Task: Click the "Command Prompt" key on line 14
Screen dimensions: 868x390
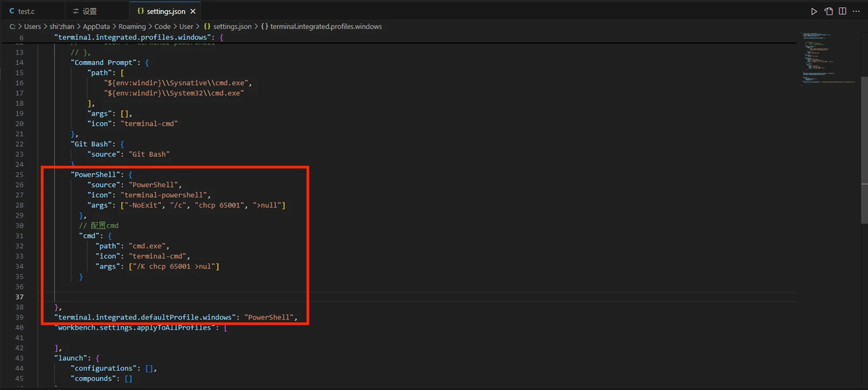Action: (x=102, y=63)
